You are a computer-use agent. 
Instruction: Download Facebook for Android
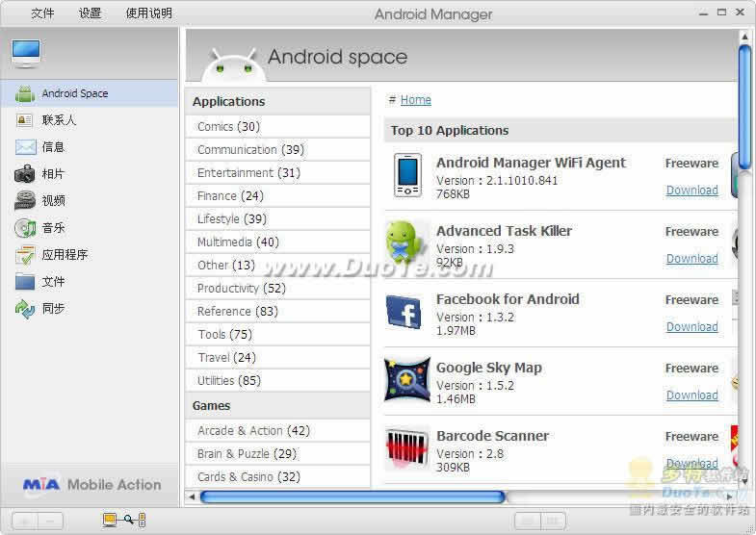coord(691,327)
